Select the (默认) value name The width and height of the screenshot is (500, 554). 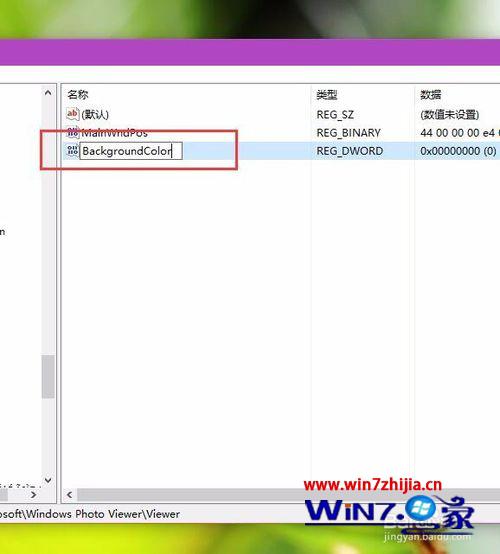click(95, 114)
